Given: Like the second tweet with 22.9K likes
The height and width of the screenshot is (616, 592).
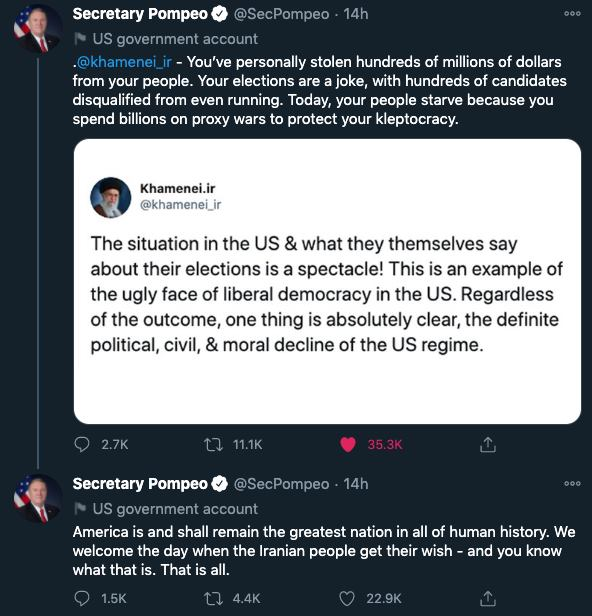Looking at the screenshot, I should pyautogui.click(x=347, y=598).
